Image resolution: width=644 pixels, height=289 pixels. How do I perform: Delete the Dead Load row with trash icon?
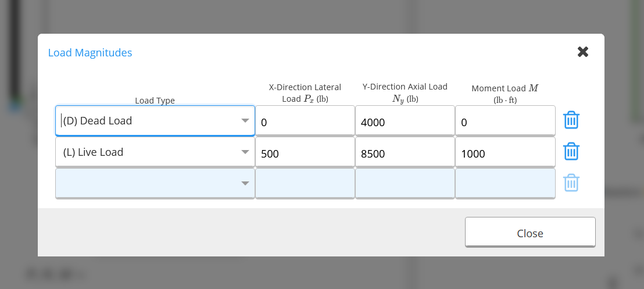(571, 120)
